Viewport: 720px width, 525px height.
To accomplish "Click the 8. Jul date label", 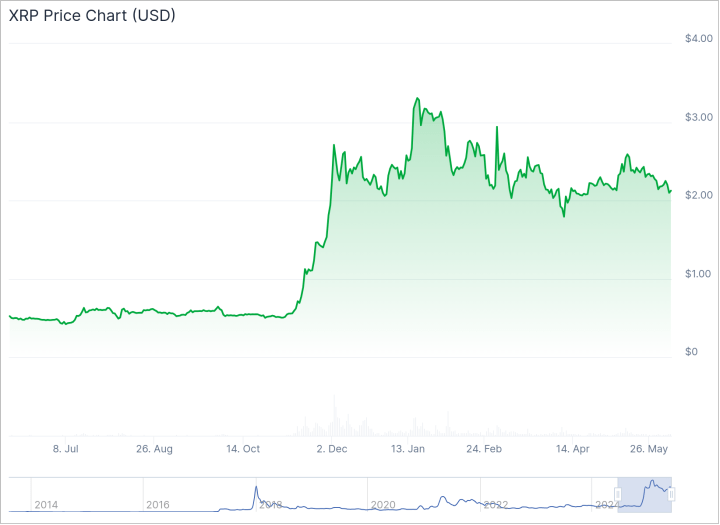I will point(65,449).
